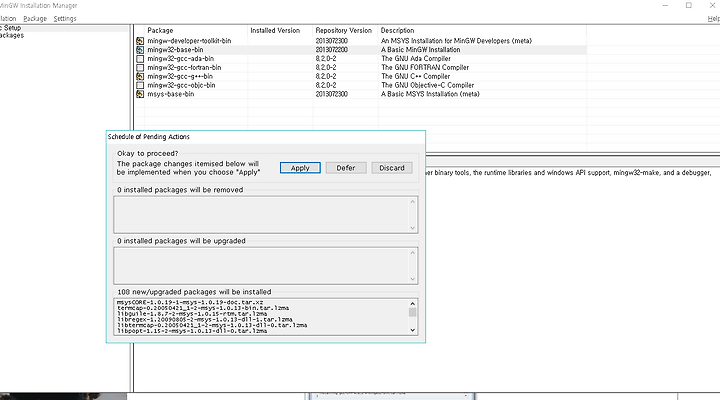Click repository version of mingw32-gcc-ada-bin row
The height and width of the screenshot is (400, 720).
pos(326,59)
